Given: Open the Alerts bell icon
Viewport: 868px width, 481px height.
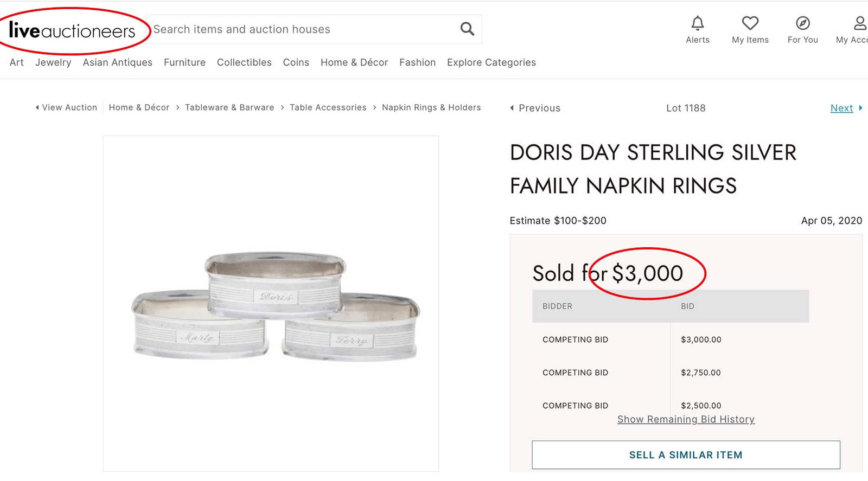Looking at the screenshot, I should pyautogui.click(x=698, y=23).
